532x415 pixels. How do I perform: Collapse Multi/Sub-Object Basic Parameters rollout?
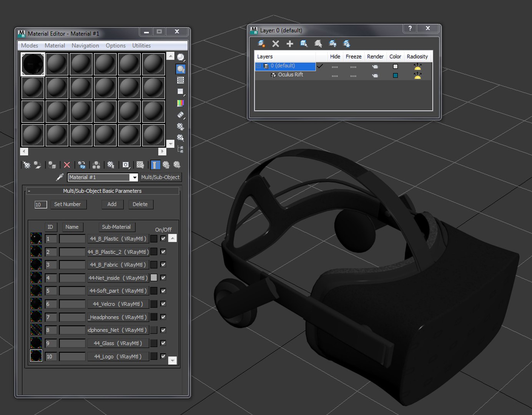[x=29, y=191]
